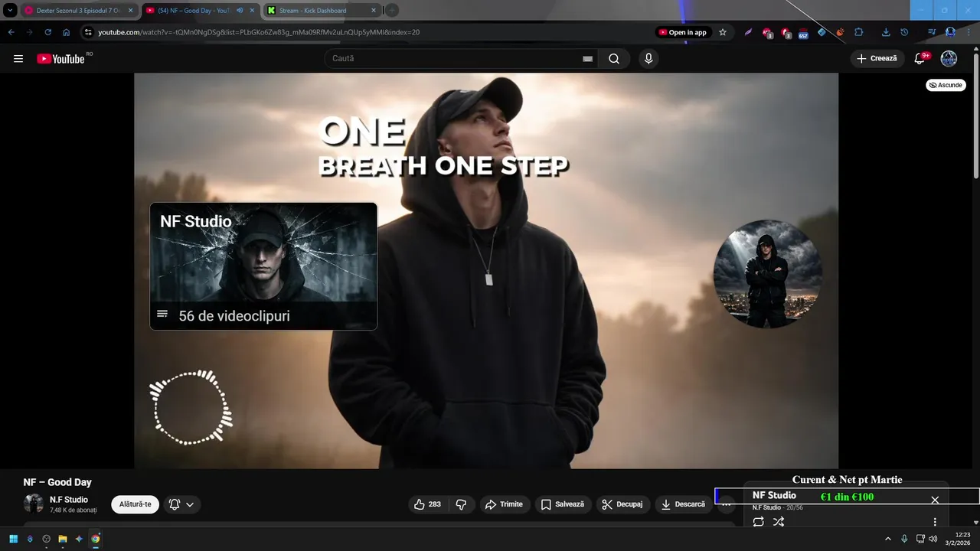Mute the YouTube tab audio icon
The width and height of the screenshot is (980, 551).
(x=240, y=11)
